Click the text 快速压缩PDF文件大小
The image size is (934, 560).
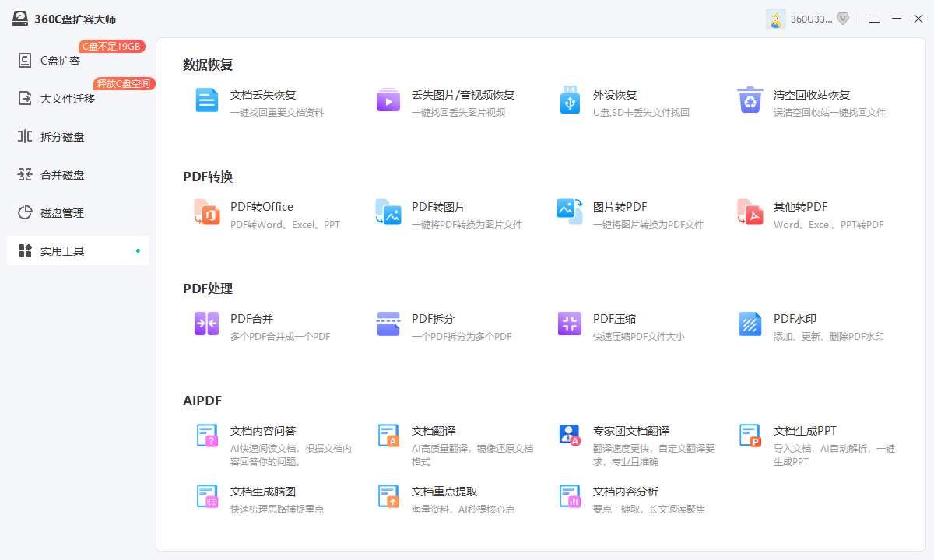coord(639,337)
